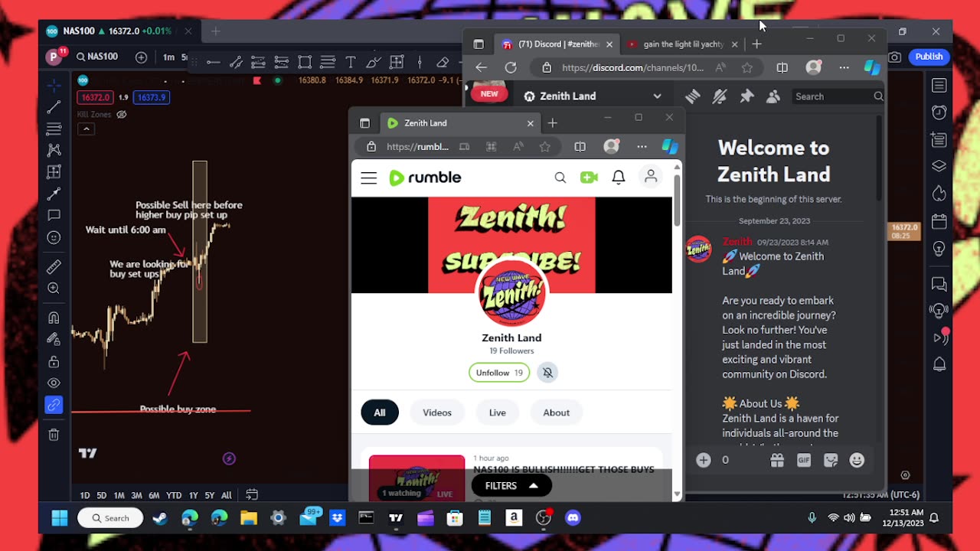Select the comment text tool
Image resolution: width=980 pixels, height=551 pixels.
54,216
